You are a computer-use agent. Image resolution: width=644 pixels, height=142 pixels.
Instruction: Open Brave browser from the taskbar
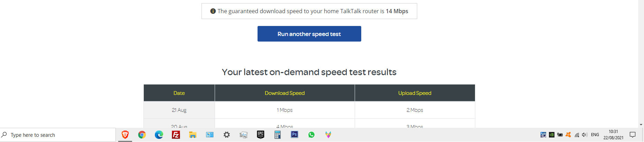125,135
